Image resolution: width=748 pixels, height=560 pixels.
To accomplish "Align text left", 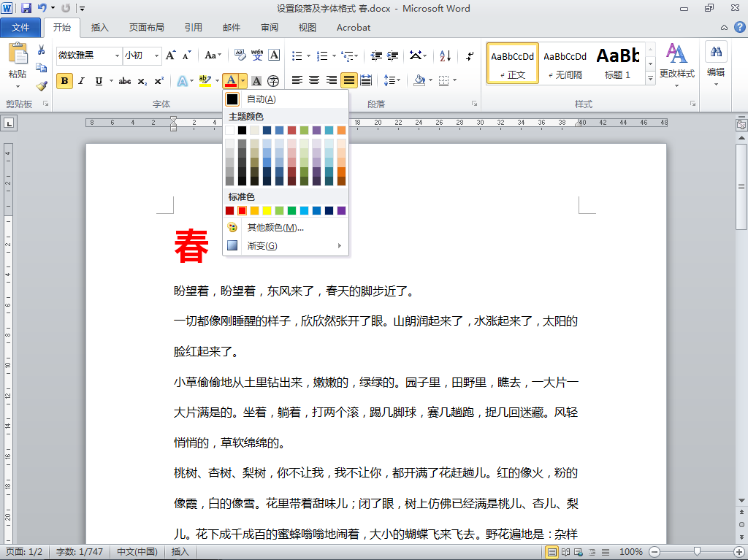I will pos(297,80).
